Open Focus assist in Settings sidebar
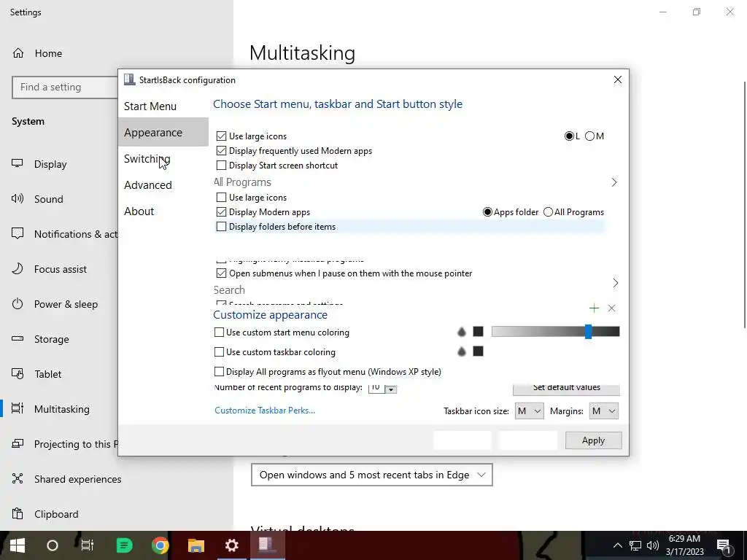The width and height of the screenshot is (747, 560). [x=60, y=269]
